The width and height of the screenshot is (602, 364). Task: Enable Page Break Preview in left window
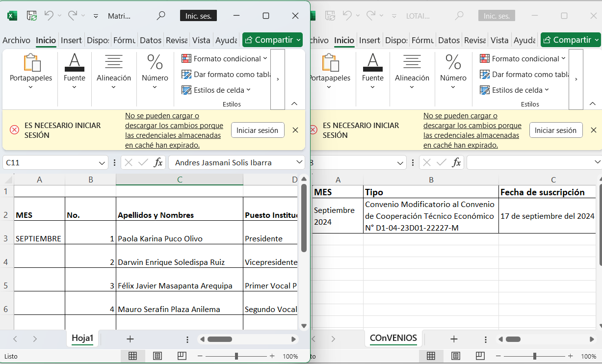tap(182, 356)
